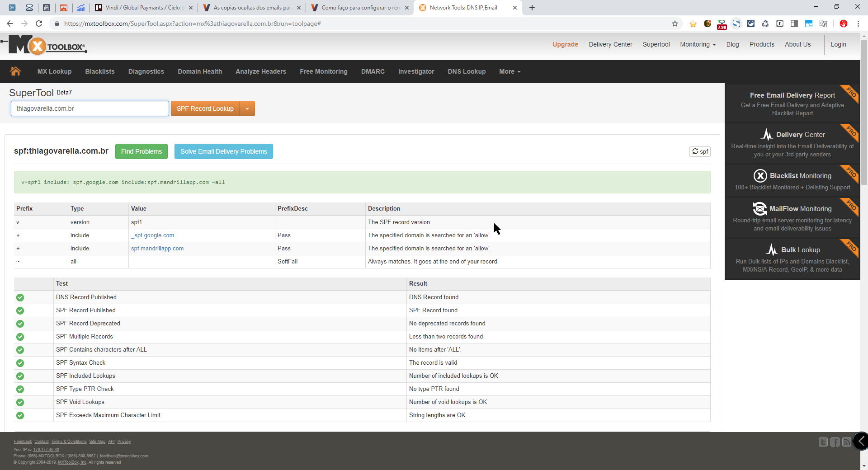
Task: Switch to the blue bar chart pinned tab
Action: [81, 8]
